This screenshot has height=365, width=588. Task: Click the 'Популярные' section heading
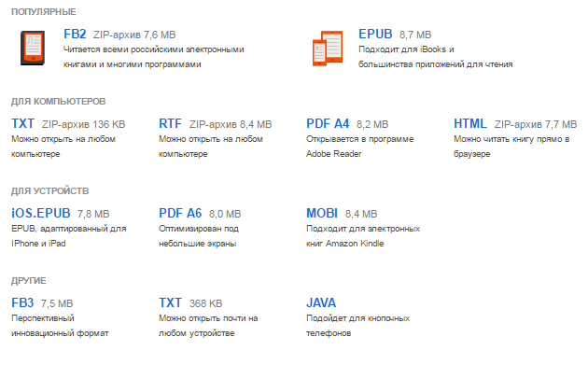(x=44, y=12)
